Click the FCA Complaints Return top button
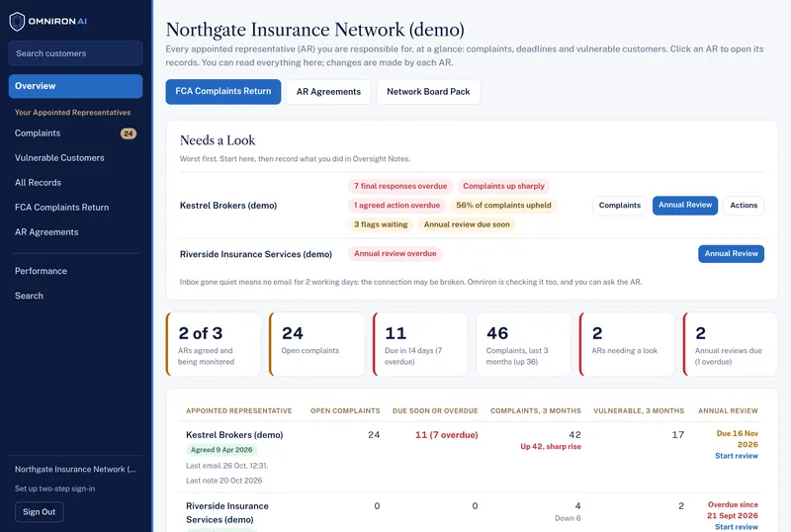This screenshot has height=532, width=791. pyautogui.click(x=223, y=92)
